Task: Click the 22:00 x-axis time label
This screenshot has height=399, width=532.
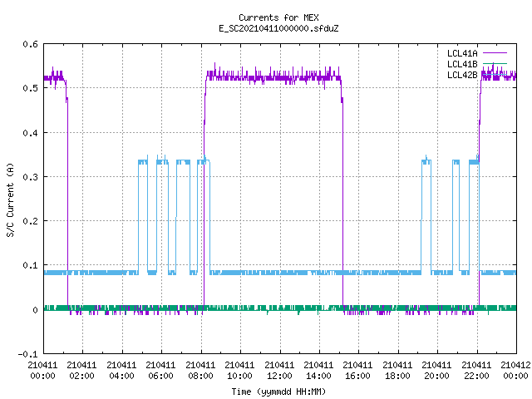Action: (476, 376)
